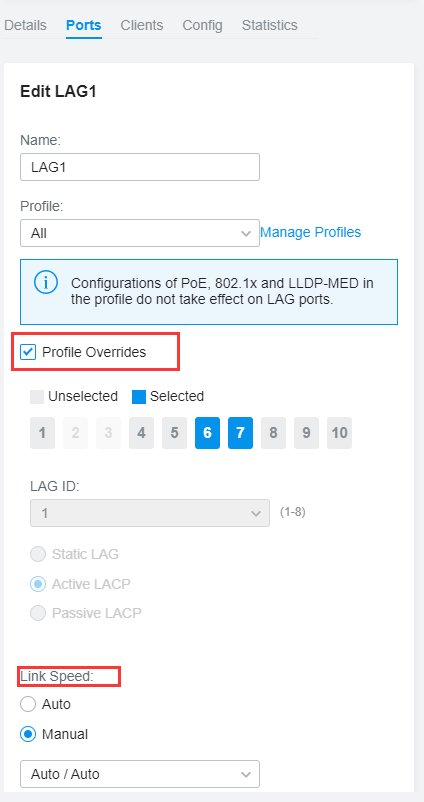Select the Static LAG radio option
Screen dimensions: 424x802
tap(38, 554)
